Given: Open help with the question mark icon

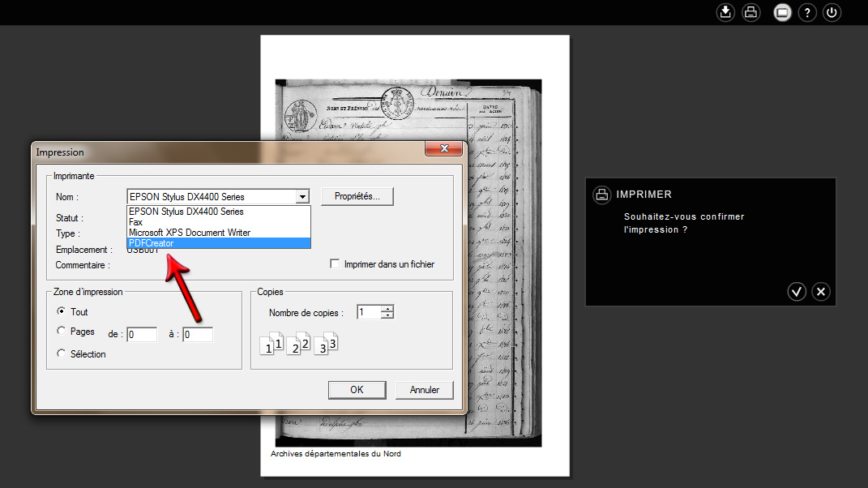Looking at the screenshot, I should pos(807,12).
